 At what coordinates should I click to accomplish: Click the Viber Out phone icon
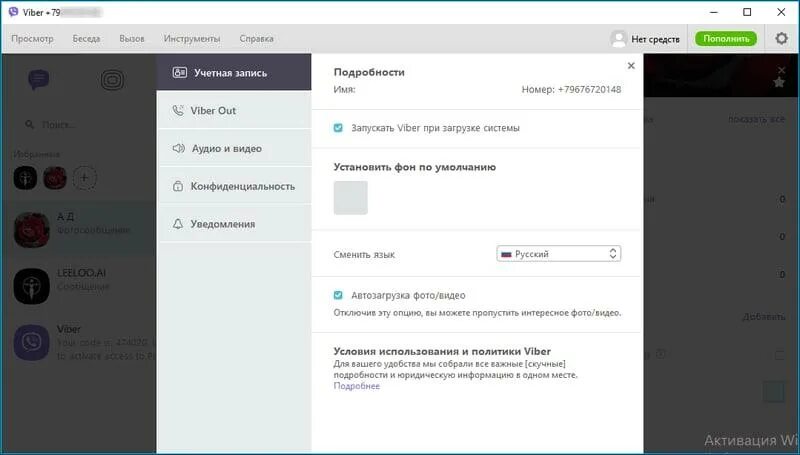click(178, 110)
